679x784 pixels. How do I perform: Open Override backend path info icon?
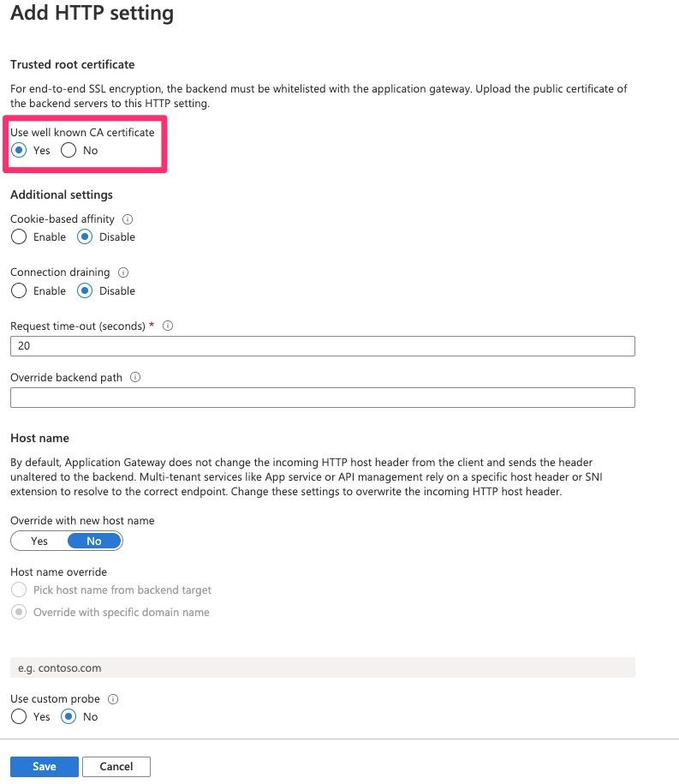[x=135, y=378]
